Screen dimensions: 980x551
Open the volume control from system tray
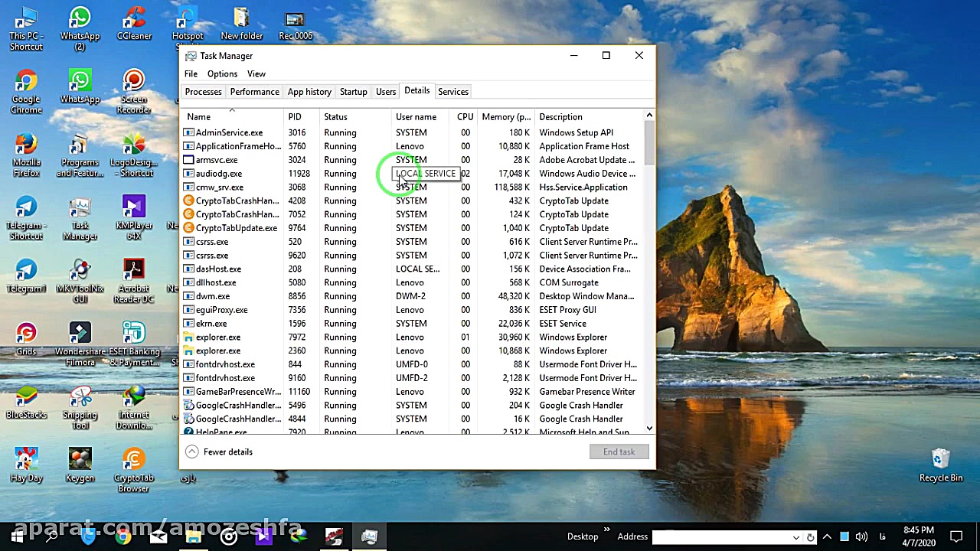pyautogui.click(x=861, y=536)
